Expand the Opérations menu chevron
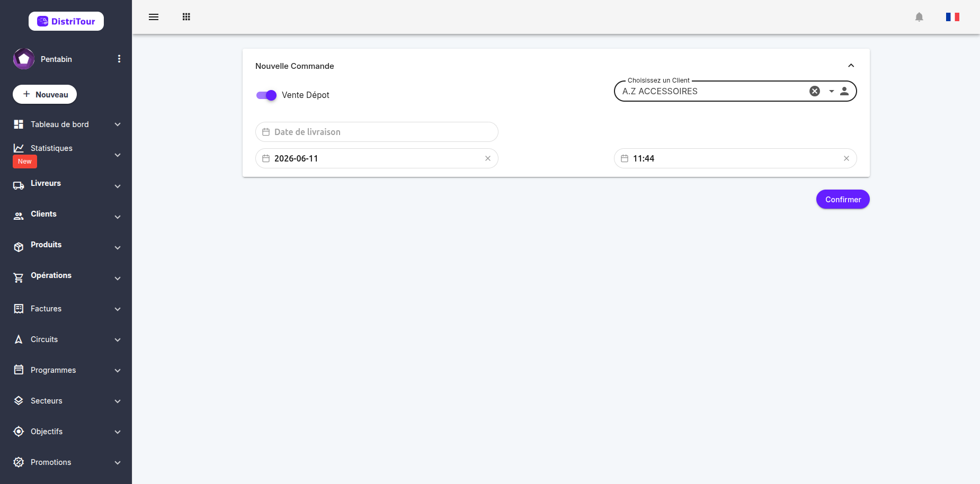 (118, 278)
